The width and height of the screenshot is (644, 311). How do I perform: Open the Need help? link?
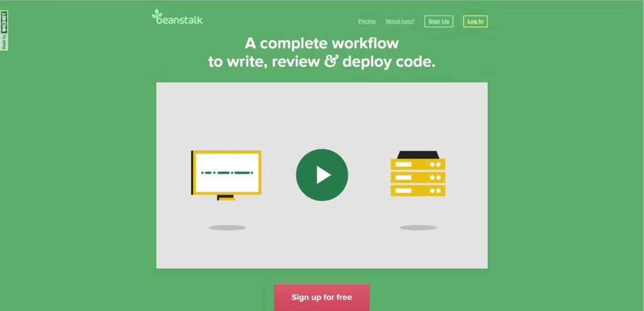tap(400, 21)
